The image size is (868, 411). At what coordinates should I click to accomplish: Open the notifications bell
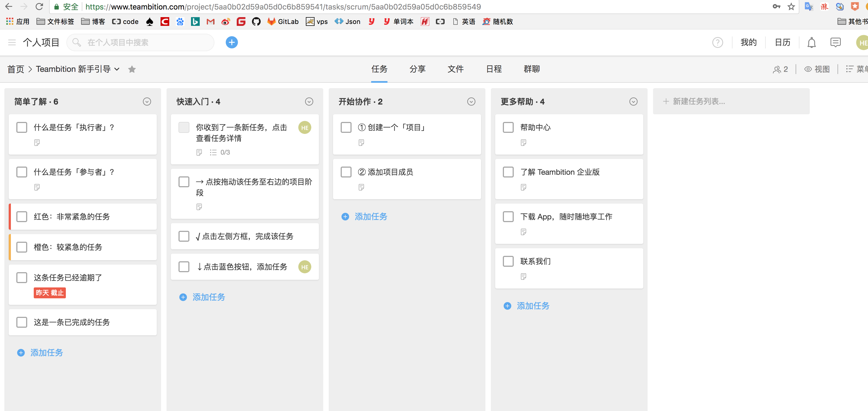(811, 42)
